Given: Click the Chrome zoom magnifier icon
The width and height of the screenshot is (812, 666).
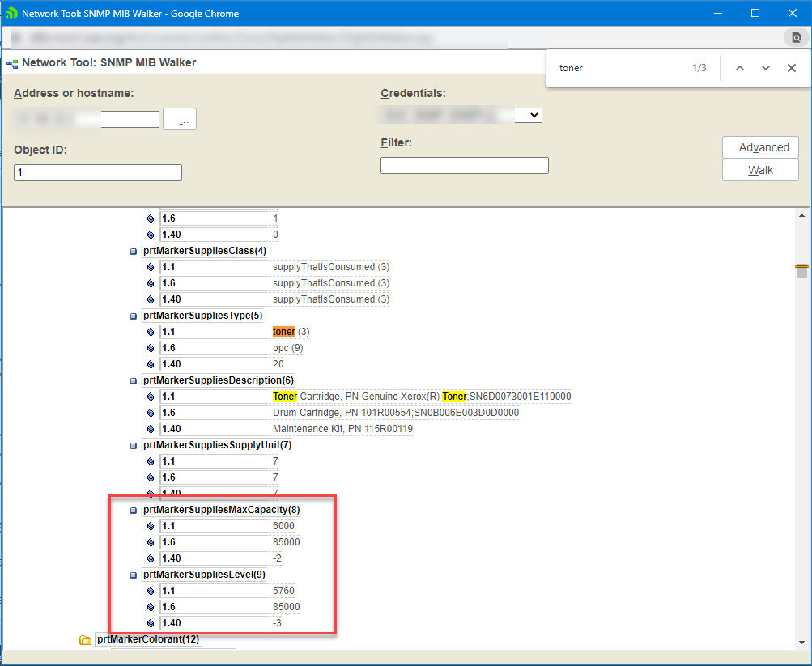Looking at the screenshot, I should click(x=797, y=37).
